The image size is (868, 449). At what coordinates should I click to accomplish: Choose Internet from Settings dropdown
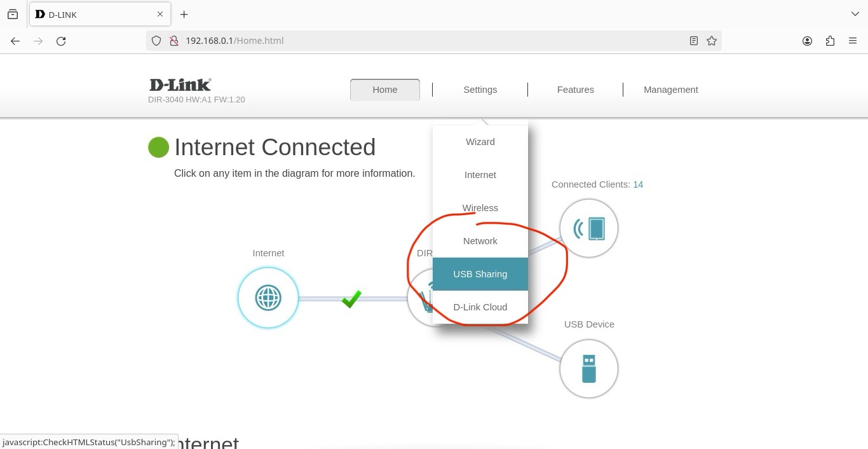[480, 175]
